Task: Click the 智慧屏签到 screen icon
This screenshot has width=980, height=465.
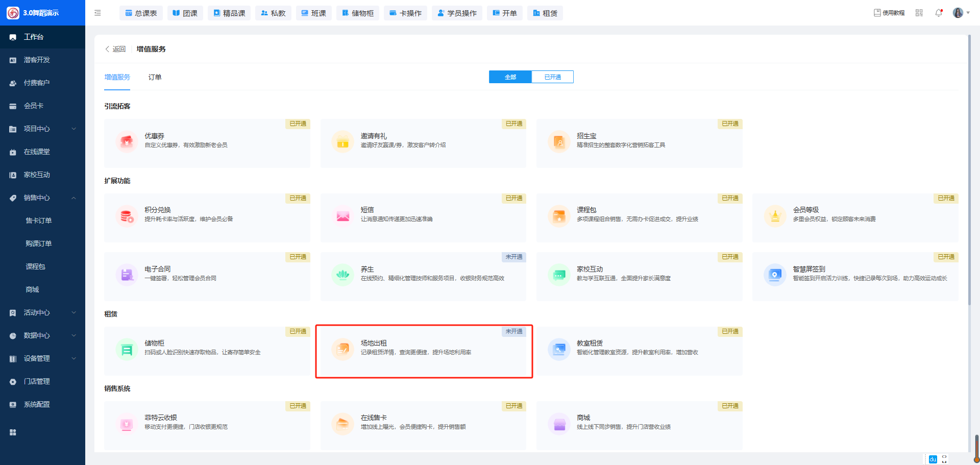Action: [x=774, y=275]
